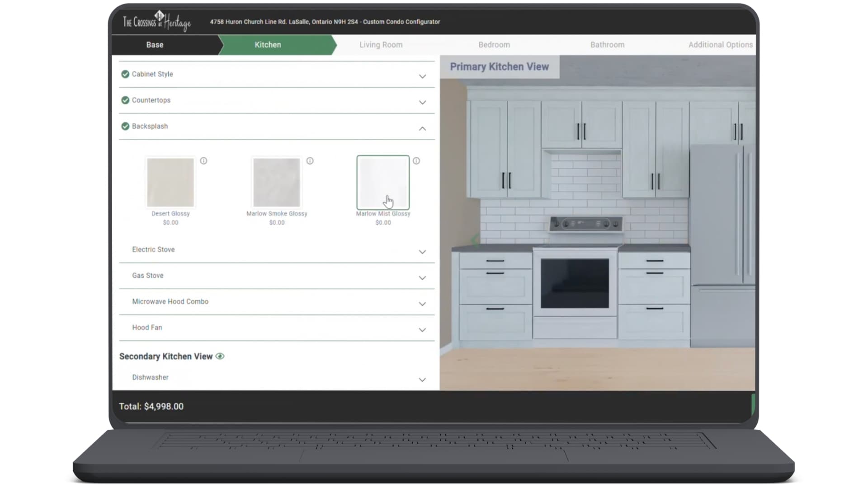Expand the Gas Stove options
The width and height of the screenshot is (868, 488).
click(x=422, y=277)
